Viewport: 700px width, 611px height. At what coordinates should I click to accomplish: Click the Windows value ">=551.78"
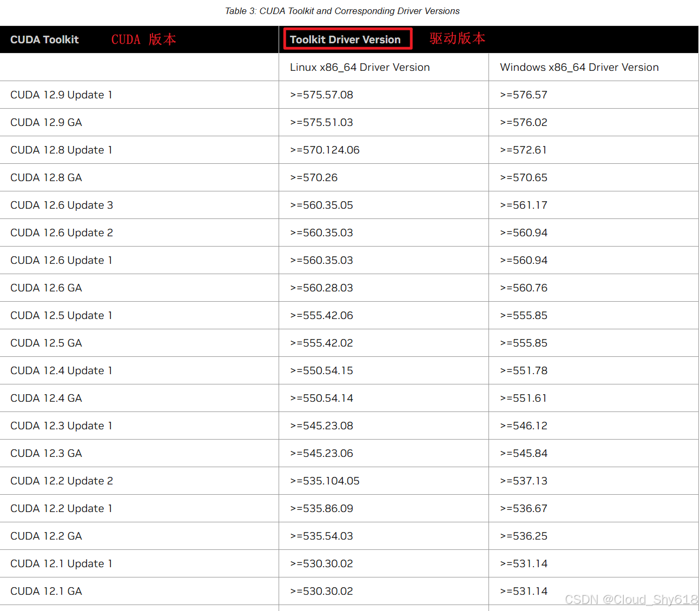524,370
